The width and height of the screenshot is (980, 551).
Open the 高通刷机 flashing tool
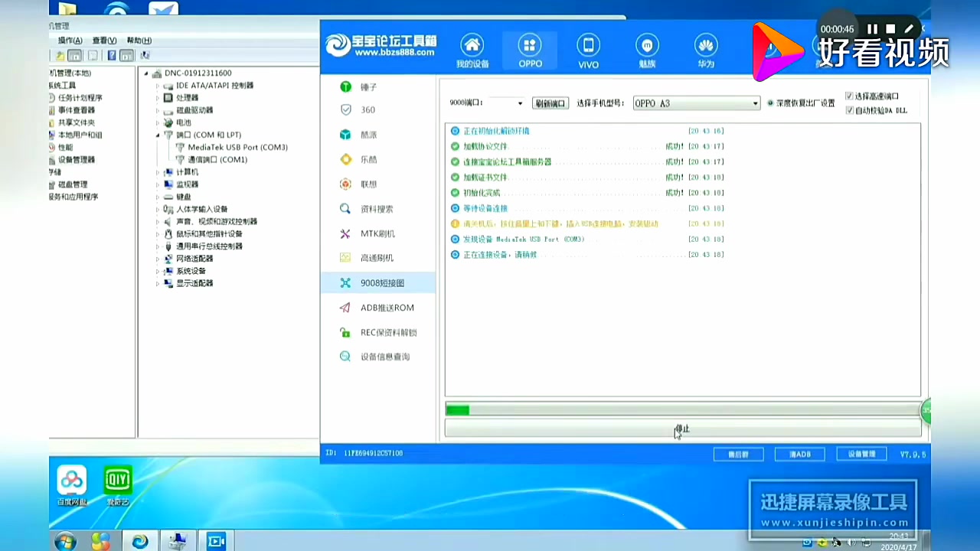tap(378, 258)
